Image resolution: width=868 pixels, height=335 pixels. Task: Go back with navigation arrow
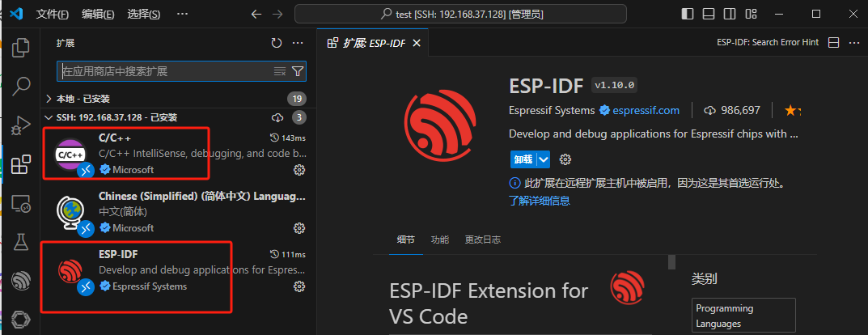tap(256, 15)
